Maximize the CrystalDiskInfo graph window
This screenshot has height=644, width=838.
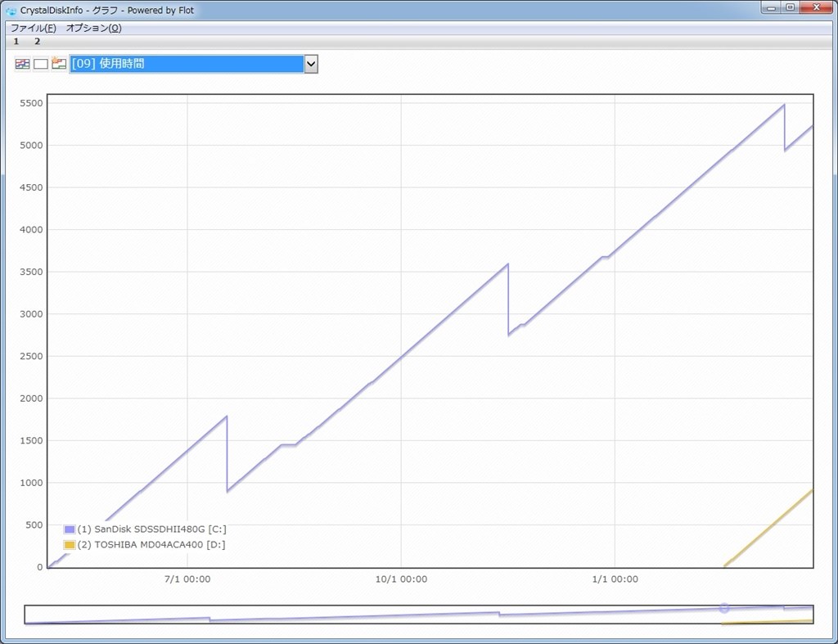pyautogui.click(x=790, y=7)
